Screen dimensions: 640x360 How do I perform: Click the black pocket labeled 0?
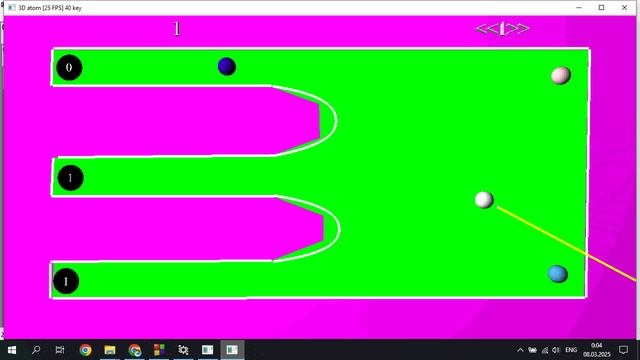pyautogui.click(x=69, y=67)
